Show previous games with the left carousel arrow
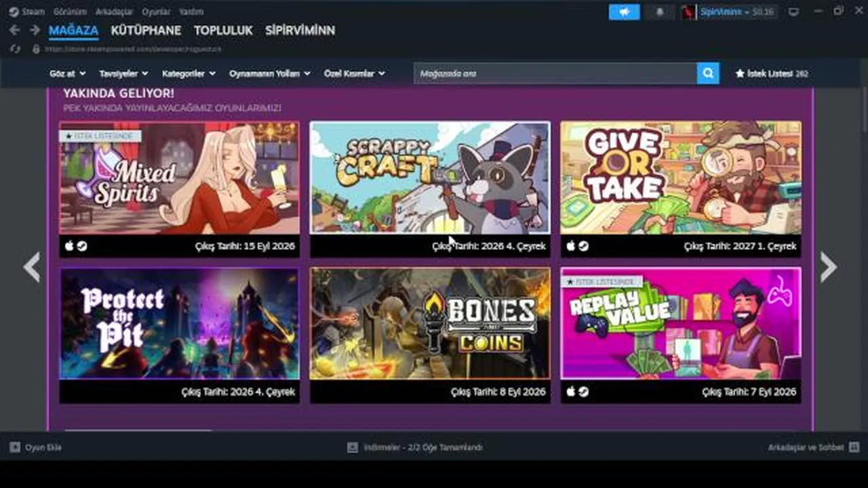The image size is (868, 488). [x=32, y=267]
